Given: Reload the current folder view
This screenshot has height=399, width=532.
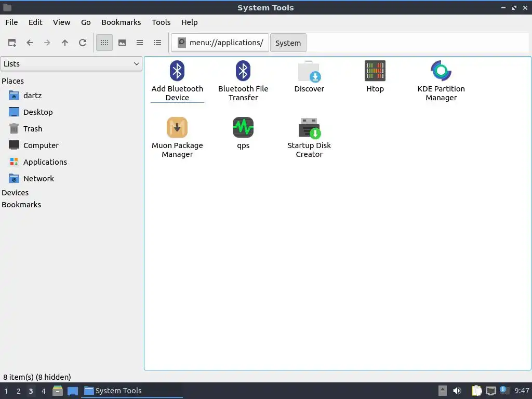Looking at the screenshot, I should (83, 43).
